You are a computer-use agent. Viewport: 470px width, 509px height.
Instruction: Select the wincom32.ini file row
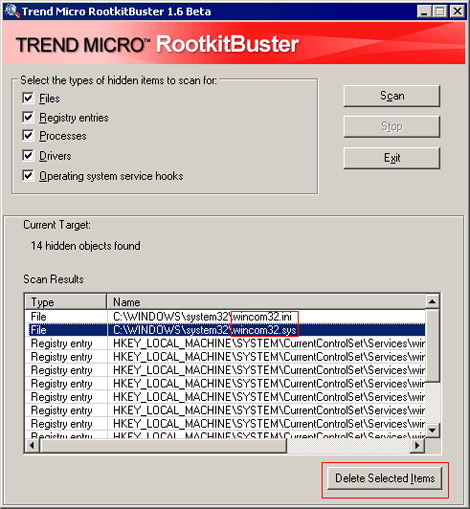(x=225, y=317)
